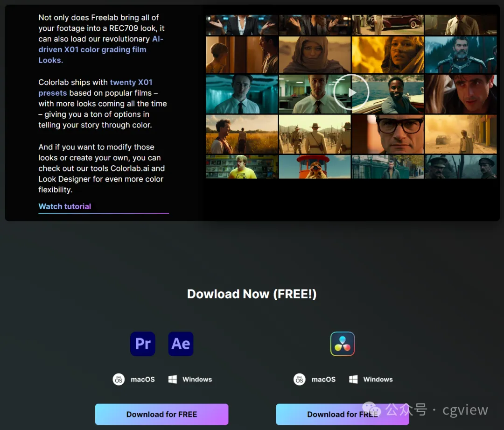Click 'Windows' label under Adobe icons

tap(197, 380)
